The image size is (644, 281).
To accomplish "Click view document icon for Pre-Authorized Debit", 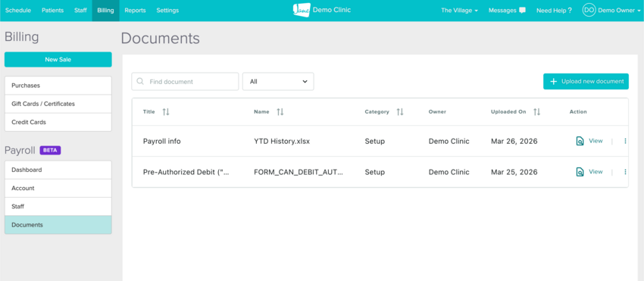I will [580, 172].
